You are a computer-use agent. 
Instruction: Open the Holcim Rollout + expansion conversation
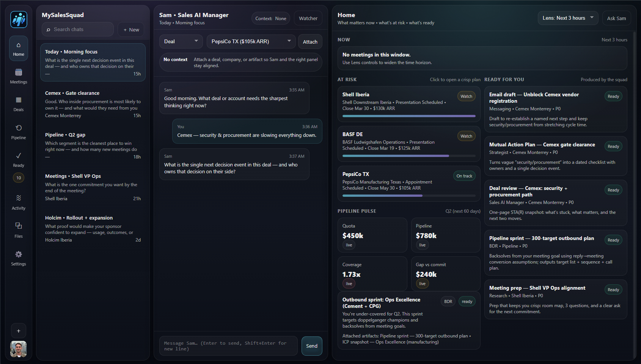click(93, 228)
